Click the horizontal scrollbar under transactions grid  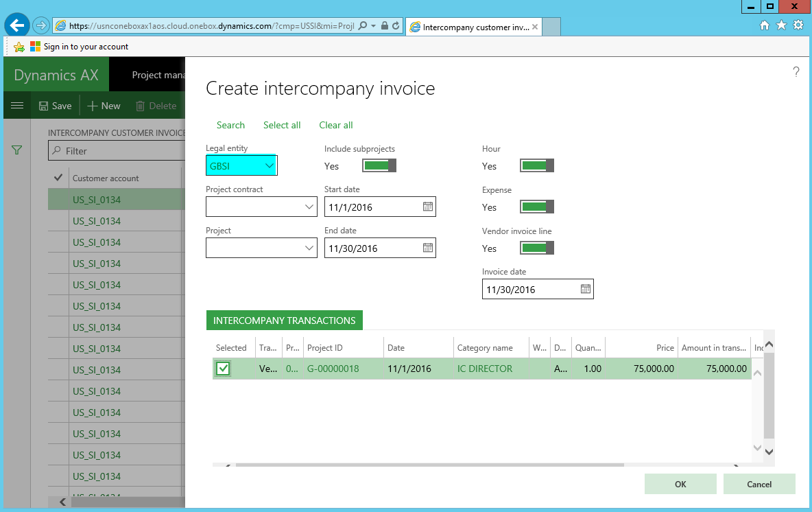[x=429, y=465]
